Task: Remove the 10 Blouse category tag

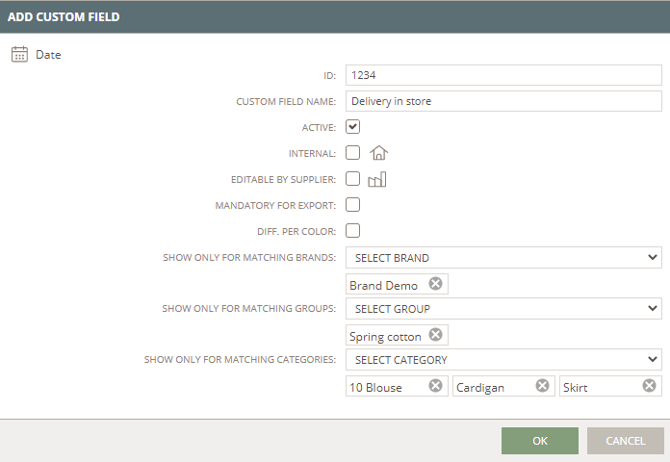Action: coord(435,386)
